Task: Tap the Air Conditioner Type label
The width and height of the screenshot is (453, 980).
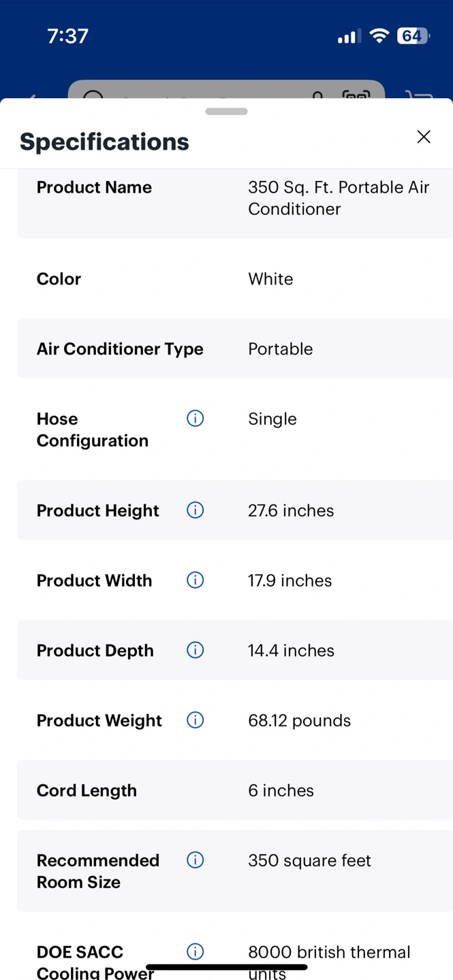Action: pos(120,349)
